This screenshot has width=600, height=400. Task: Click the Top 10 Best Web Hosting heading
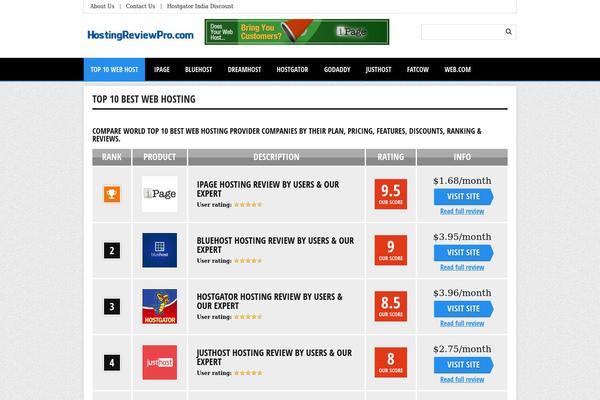pyautogui.click(x=144, y=100)
